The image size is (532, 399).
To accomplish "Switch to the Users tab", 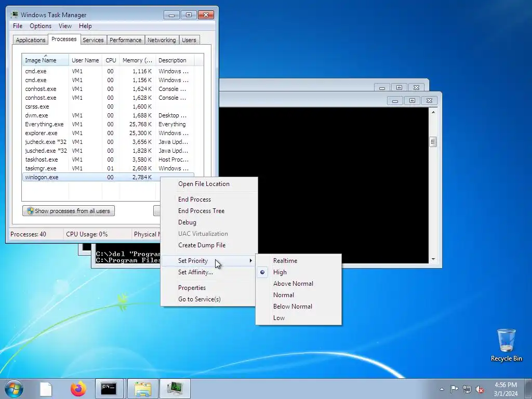I will click(189, 39).
